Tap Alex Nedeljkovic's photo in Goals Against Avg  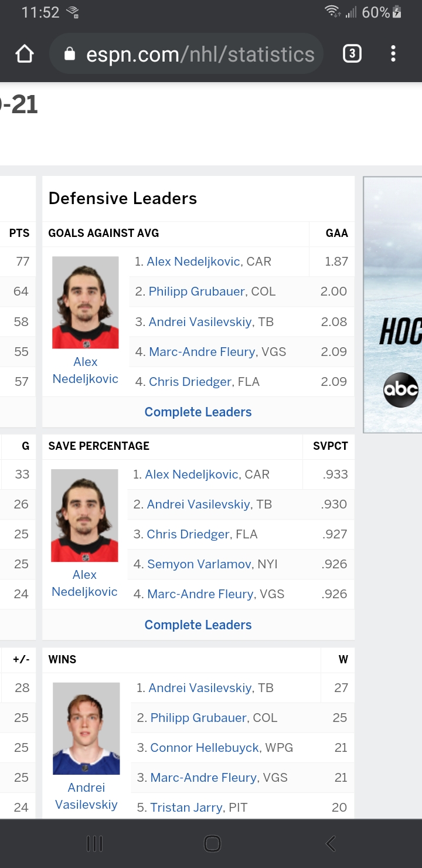pyautogui.click(x=86, y=303)
